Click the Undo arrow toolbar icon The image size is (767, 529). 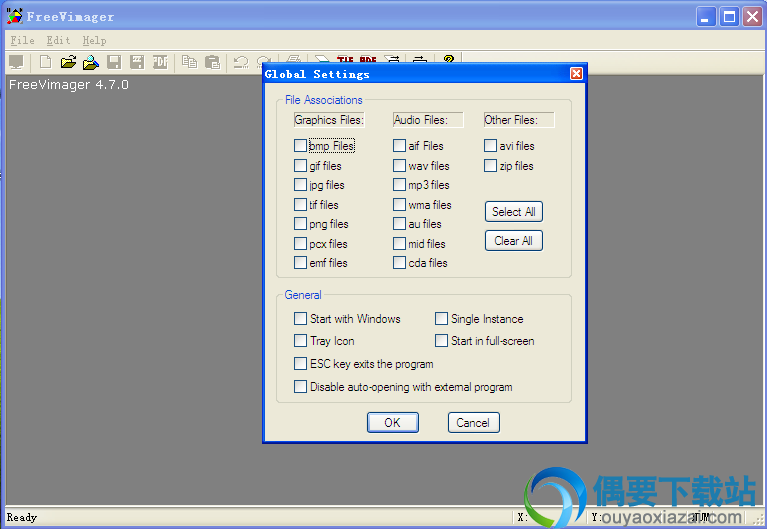coord(241,62)
